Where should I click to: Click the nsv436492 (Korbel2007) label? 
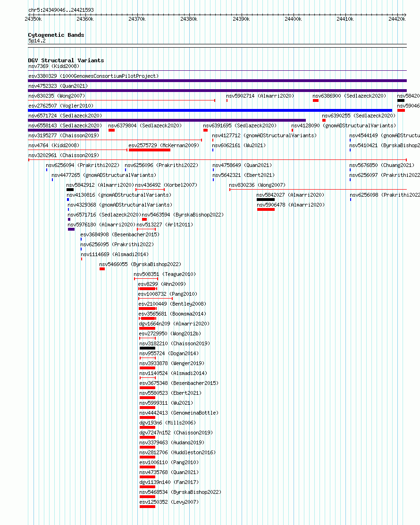point(166,185)
